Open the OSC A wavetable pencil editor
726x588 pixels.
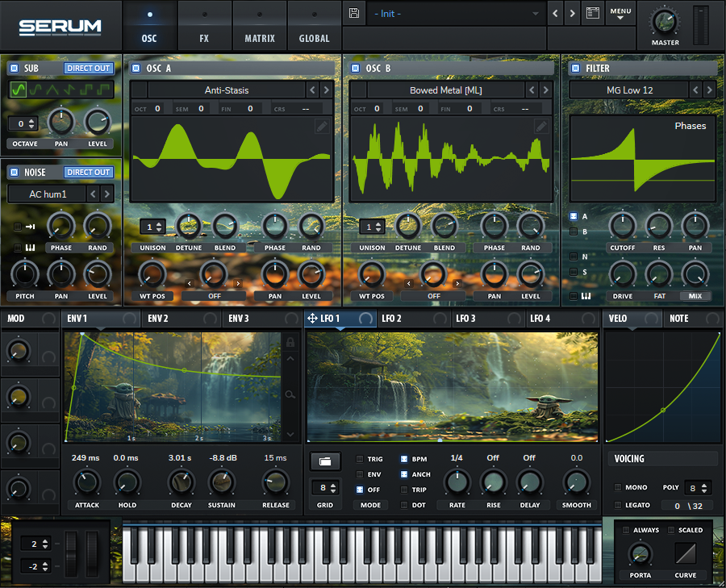[322, 126]
